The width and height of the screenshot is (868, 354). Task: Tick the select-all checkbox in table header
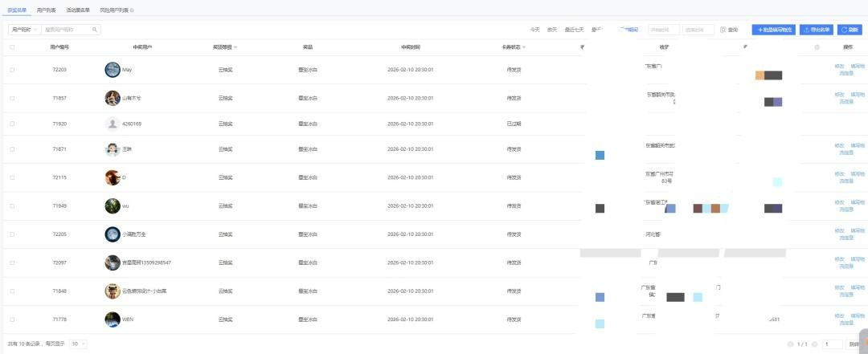(x=12, y=47)
